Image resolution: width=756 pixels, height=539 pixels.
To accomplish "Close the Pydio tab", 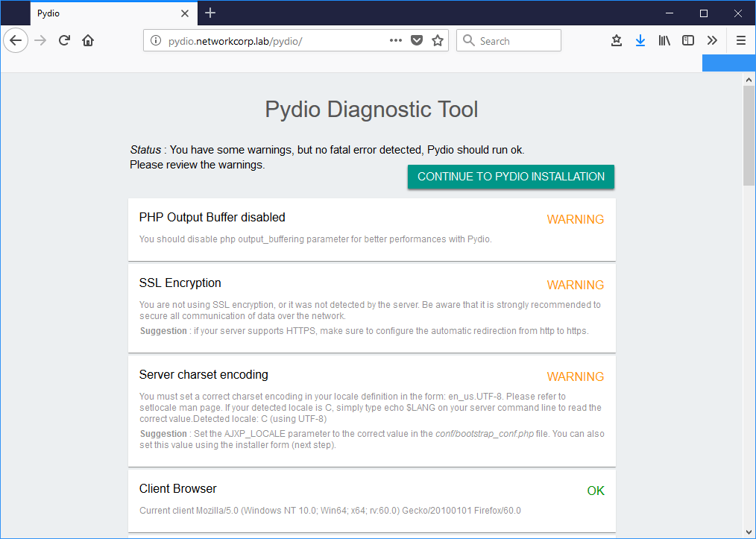I will coord(185,13).
